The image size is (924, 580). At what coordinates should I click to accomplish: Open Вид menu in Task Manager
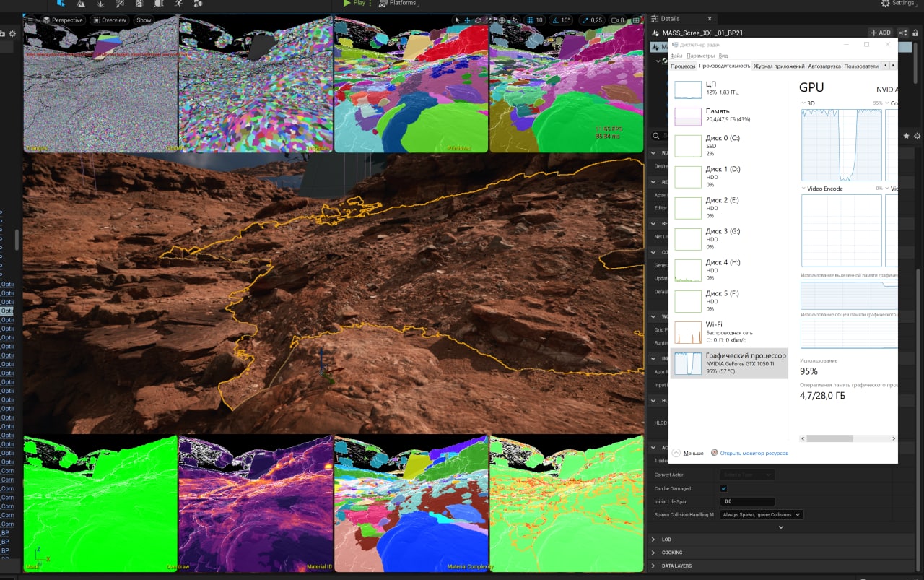(723, 56)
